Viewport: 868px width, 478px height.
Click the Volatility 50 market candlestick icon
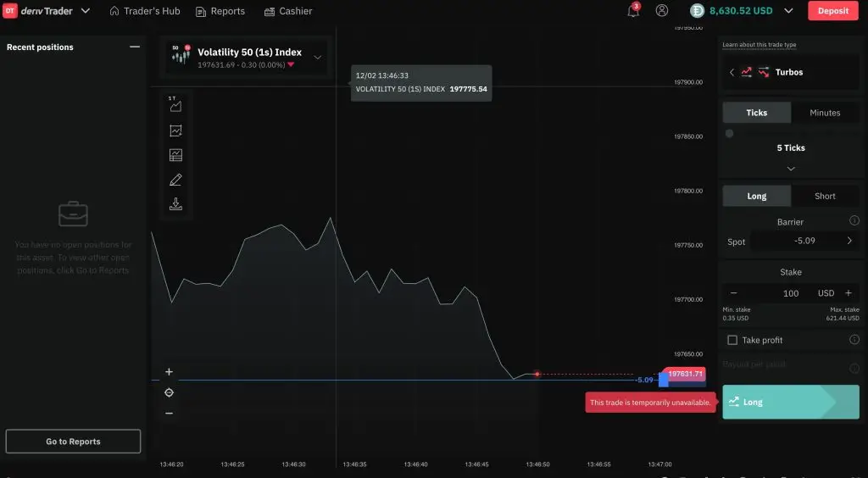pyautogui.click(x=181, y=55)
